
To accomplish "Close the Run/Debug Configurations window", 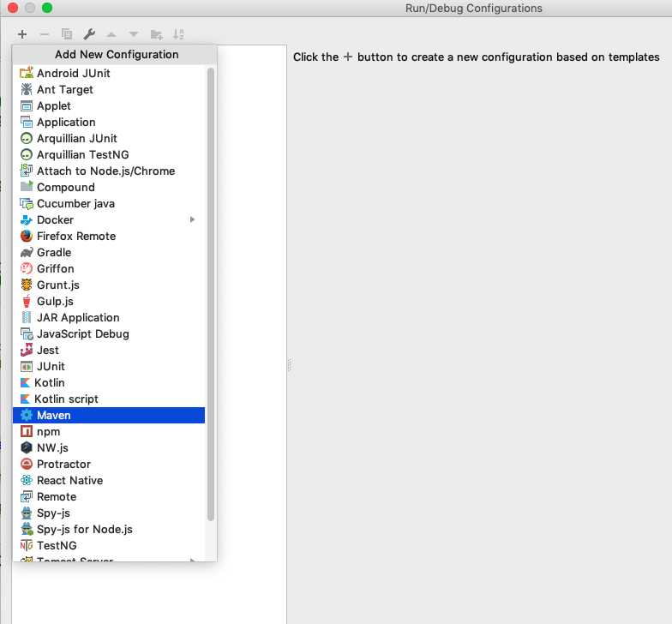I will 13,8.
